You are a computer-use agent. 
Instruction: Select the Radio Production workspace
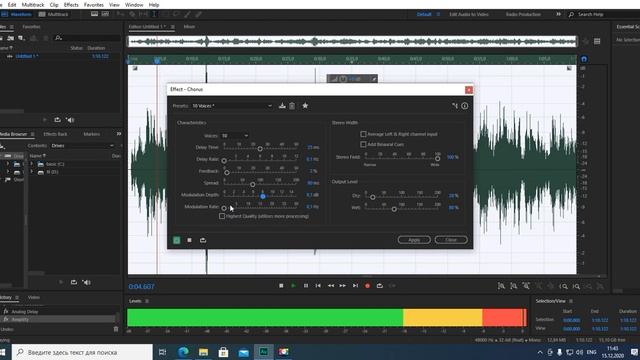(523, 14)
